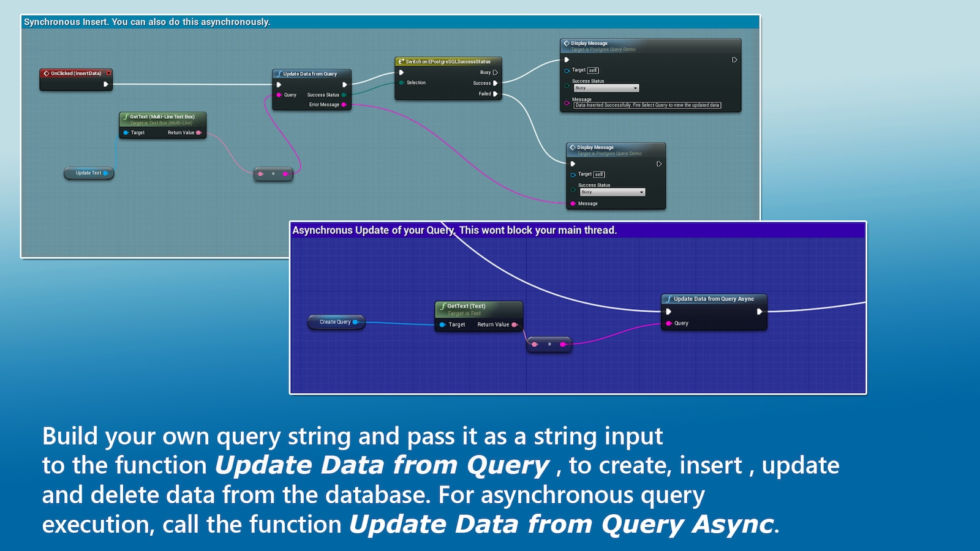Image resolution: width=980 pixels, height=551 pixels.
Task: Open Success Status dropdown in top Display Message
Action: pyautogui.click(x=606, y=88)
